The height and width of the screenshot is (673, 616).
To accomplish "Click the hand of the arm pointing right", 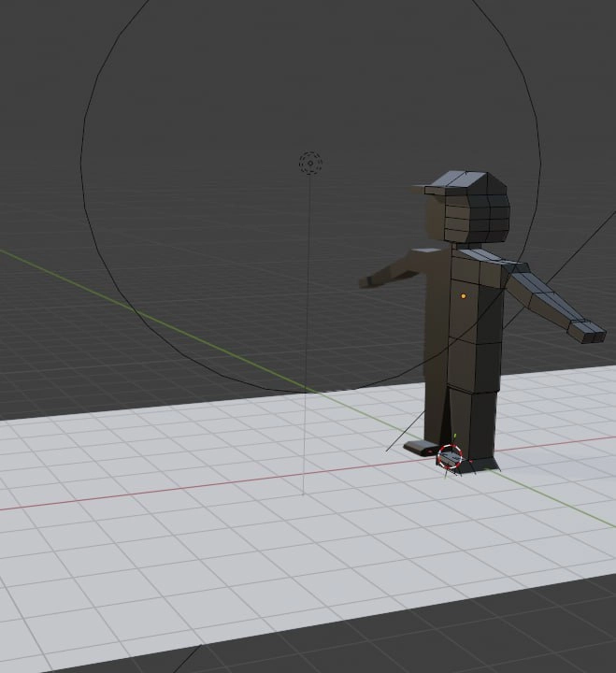I will [x=587, y=332].
